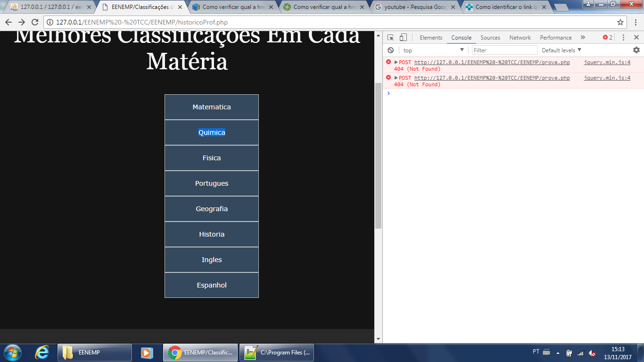The height and width of the screenshot is (362, 644).
Task: Open console settings gear icon
Action: tap(636, 50)
